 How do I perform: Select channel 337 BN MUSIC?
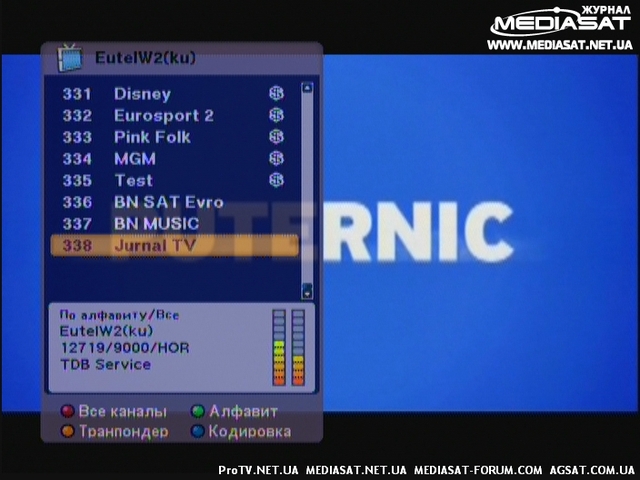click(x=174, y=224)
